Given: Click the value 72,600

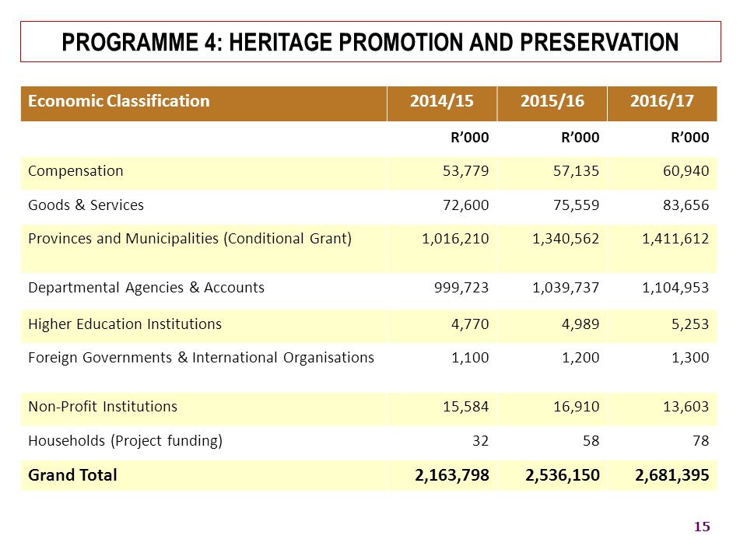Looking at the screenshot, I should click(x=465, y=205).
